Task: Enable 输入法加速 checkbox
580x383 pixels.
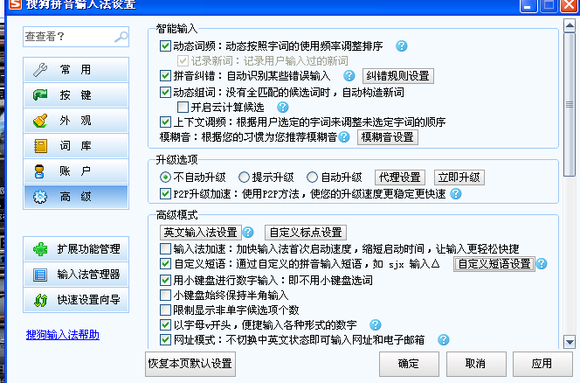Action: click(x=165, y=248)
